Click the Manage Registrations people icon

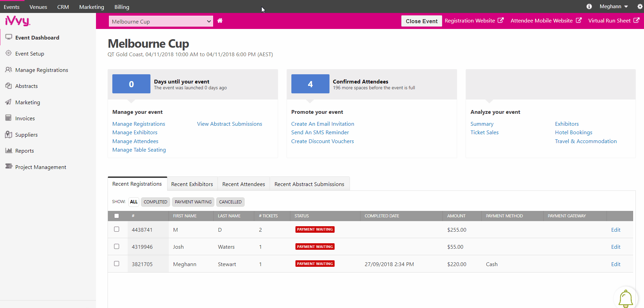9,70
